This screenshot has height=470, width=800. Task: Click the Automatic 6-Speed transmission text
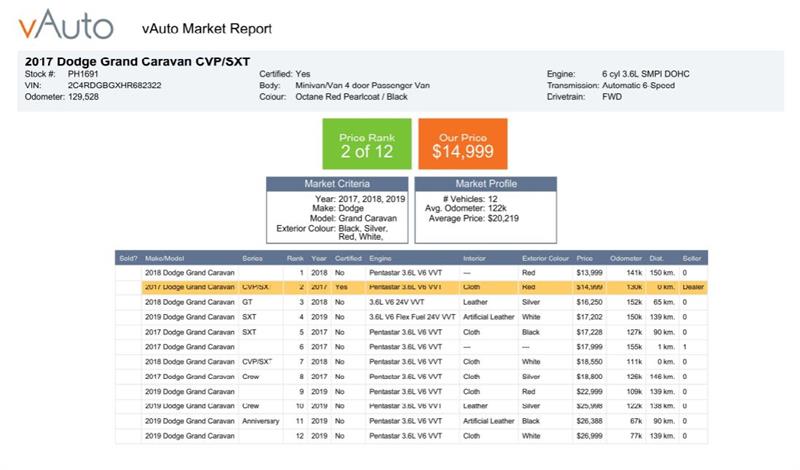click(x=638, y=85)
